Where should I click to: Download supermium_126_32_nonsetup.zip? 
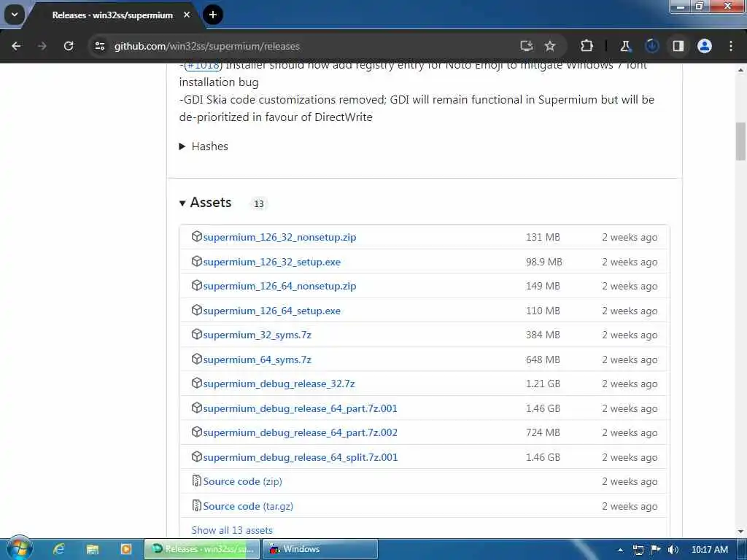pyautogui.click(x=279, y=237)
